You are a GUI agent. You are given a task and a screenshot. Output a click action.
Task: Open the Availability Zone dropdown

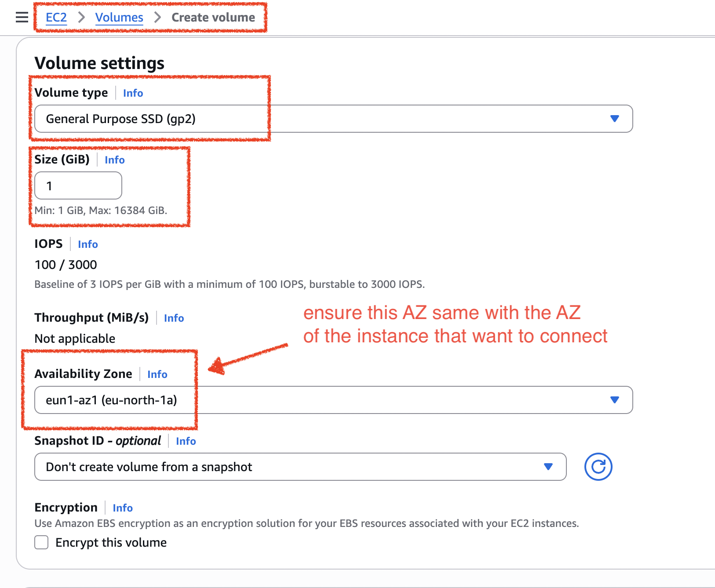click(x=615, y=400)
